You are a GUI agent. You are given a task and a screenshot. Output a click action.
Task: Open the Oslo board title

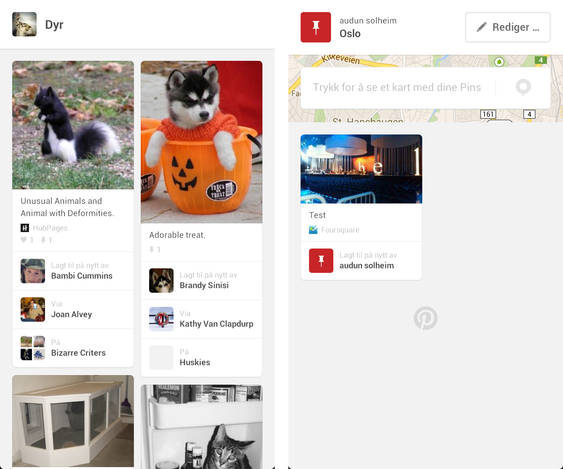point(350,33)
